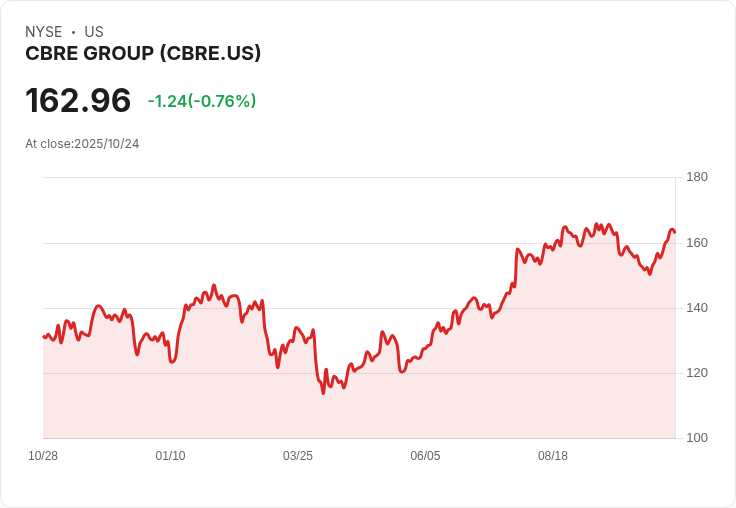This screenshot has height=508, width=736.
Task: Click the rightmost end of the price line
Action: [675, 232]
